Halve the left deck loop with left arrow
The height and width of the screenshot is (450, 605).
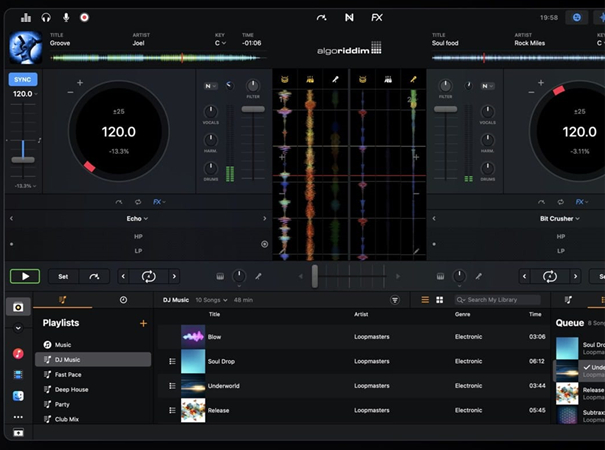click(123, 276)
